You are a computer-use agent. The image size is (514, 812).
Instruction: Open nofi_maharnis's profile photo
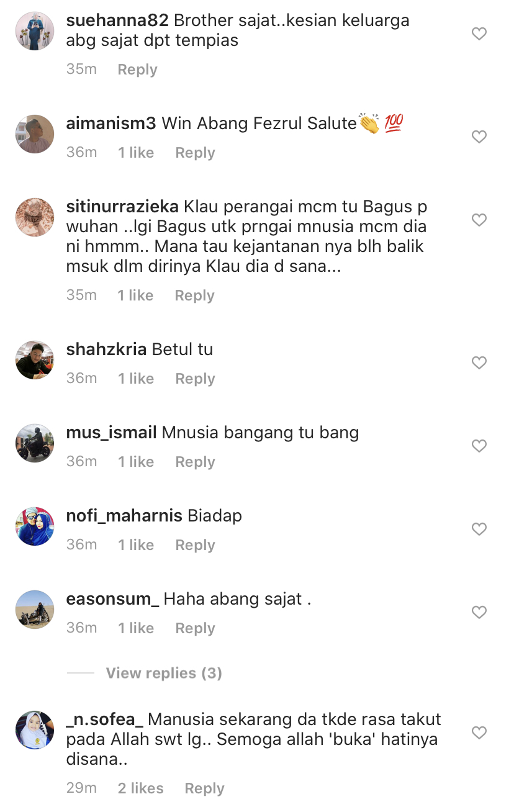point(35,526)
